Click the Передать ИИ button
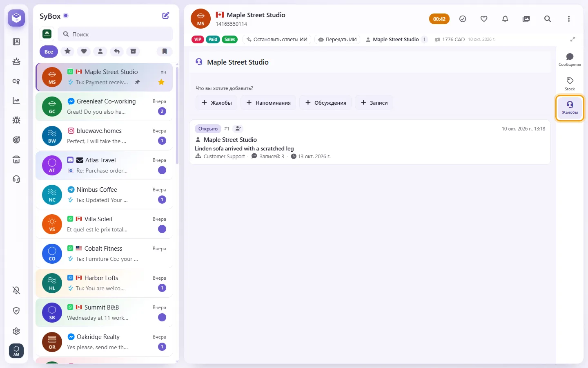Image resolution: width=588 pixels, height=368 pixels. [x=337, y=40]
